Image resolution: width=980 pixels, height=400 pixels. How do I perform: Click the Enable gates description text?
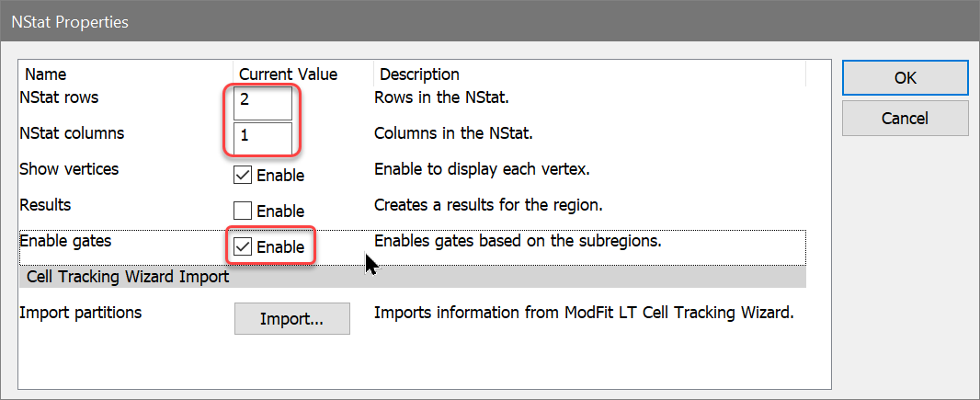click(518, 242)
